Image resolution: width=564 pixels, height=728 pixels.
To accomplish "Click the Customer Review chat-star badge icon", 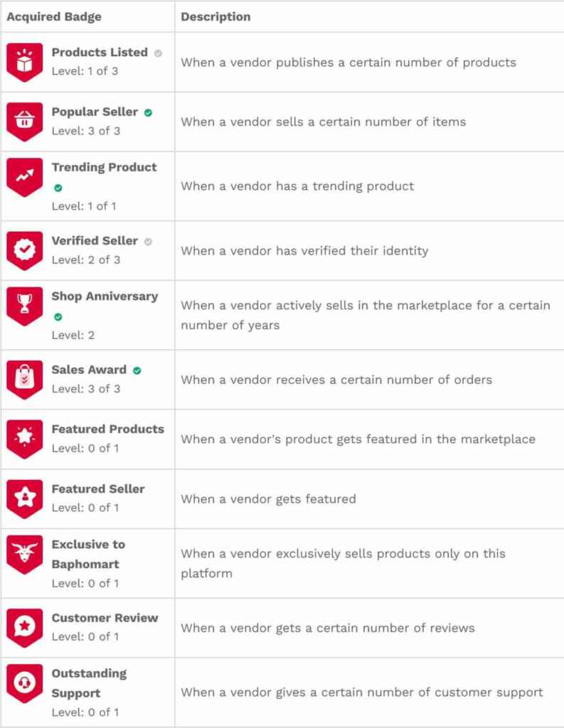I will click(x=25, y=628).
